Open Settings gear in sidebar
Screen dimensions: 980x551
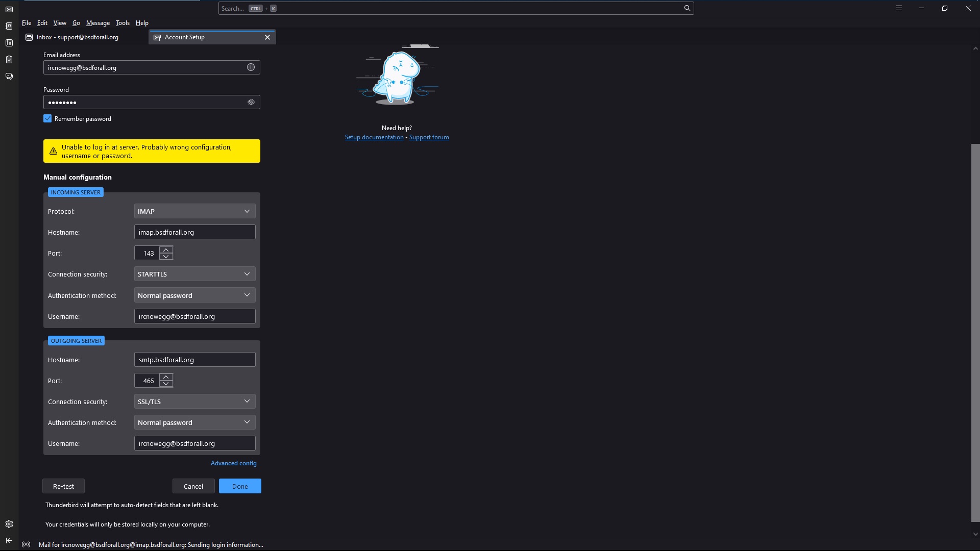9,524
